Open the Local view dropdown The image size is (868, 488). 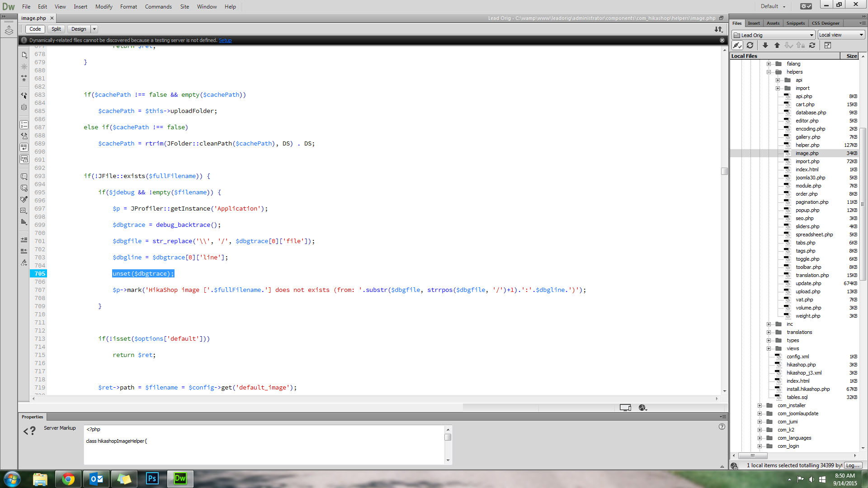click(x=841, y=35)
